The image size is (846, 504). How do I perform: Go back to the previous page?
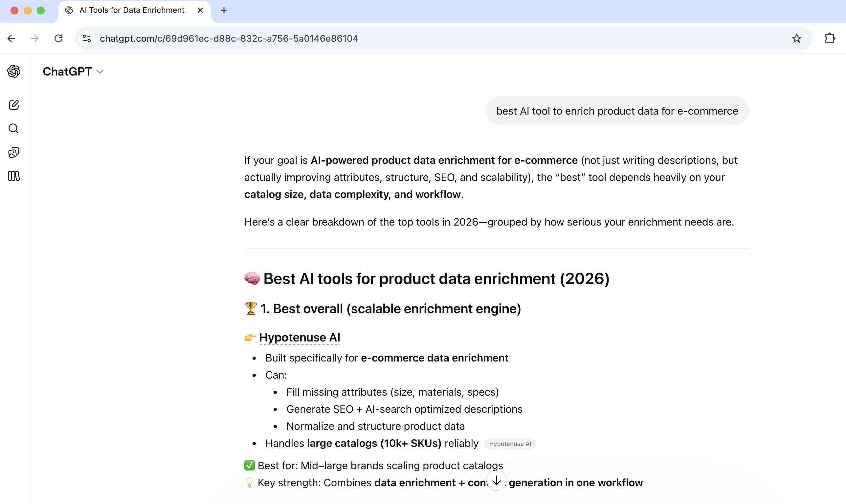click(x=11, y=38)
